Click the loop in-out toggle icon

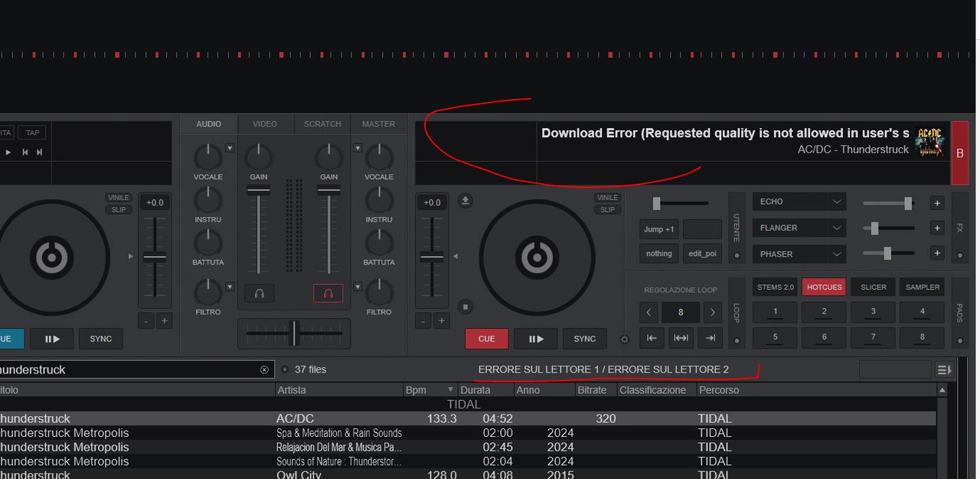point(681,338)
